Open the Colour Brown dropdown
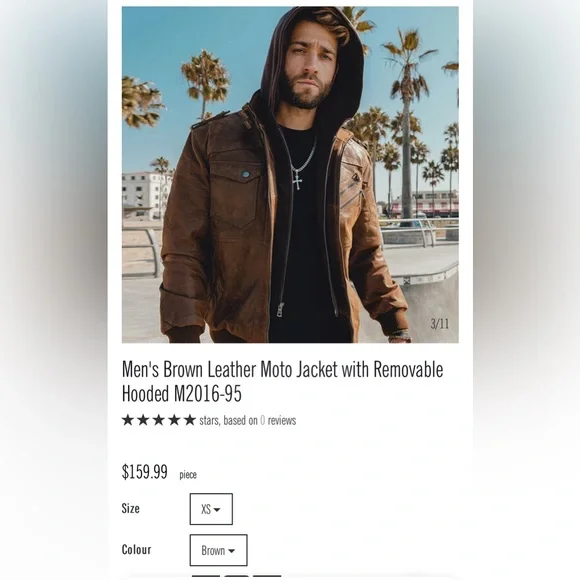580x580 pixels. click(x=219, y=550)
